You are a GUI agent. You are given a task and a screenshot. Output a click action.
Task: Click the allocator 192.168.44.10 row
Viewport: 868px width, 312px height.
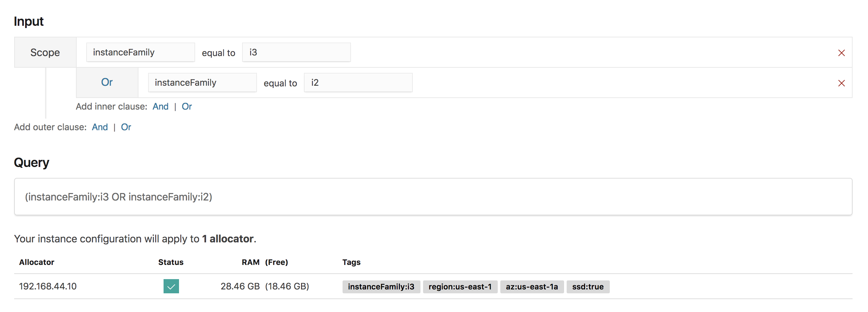tap(433, 286)
